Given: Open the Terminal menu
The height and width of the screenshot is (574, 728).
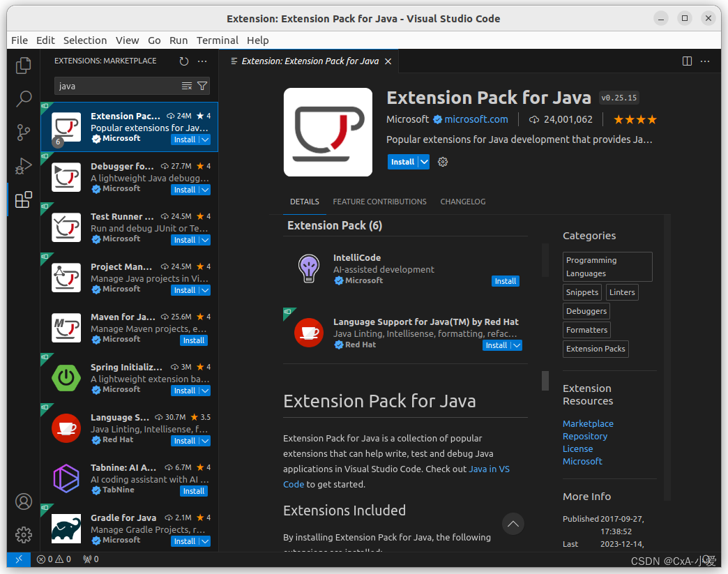Looking at the screenshot, I should (x=218, y=40).
